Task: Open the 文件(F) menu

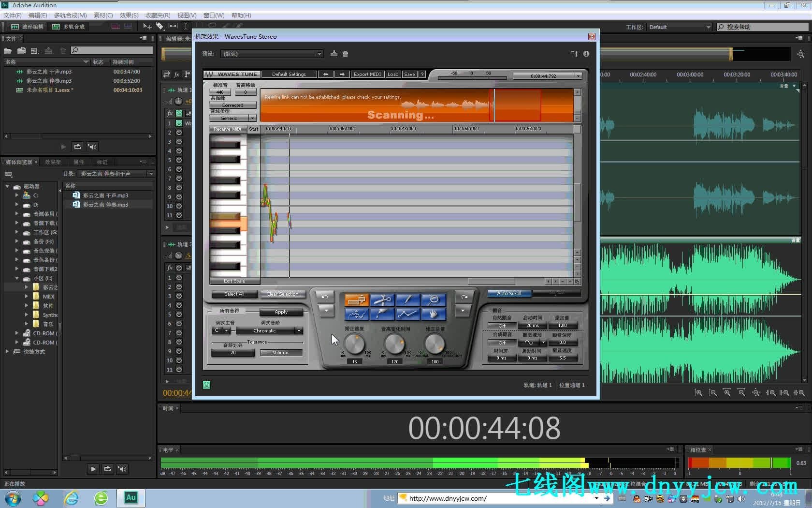Action: click(13, 15)
